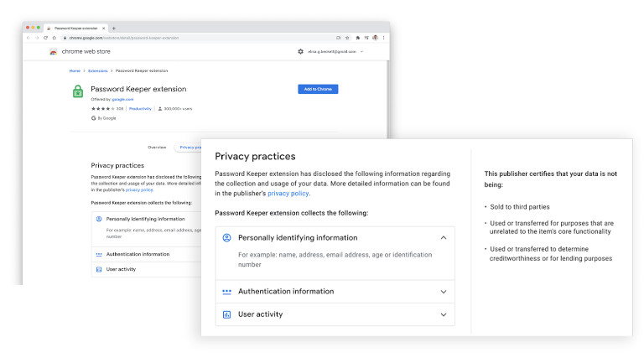Click the small user activity icon in browser window
Screen dimensions: 644x363
(99, 269)
